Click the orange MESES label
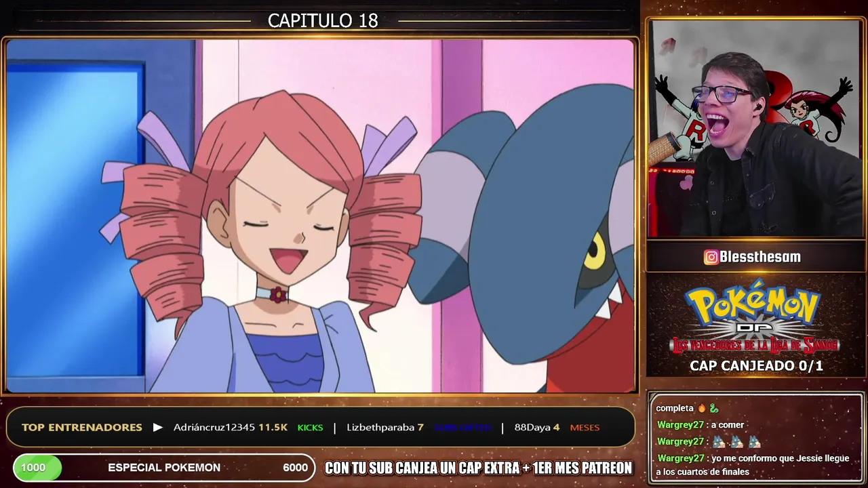Image resolution: width=868 pixels, height=488 pixels. click(585, 428)
